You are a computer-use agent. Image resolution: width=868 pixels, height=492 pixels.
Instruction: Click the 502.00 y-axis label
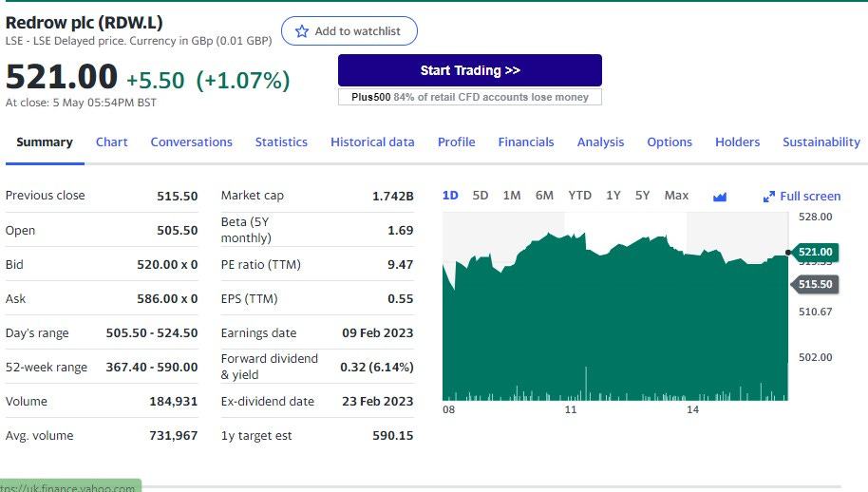coord(816,357)
